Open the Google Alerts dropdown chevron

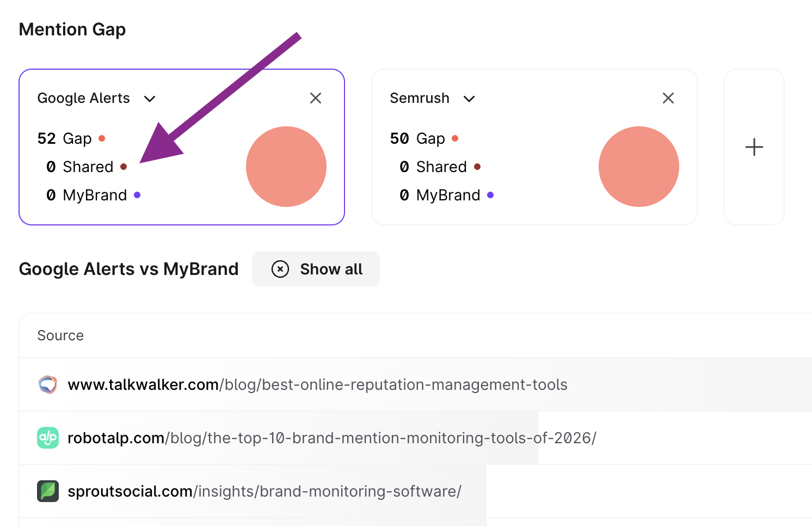coord(150,99)
